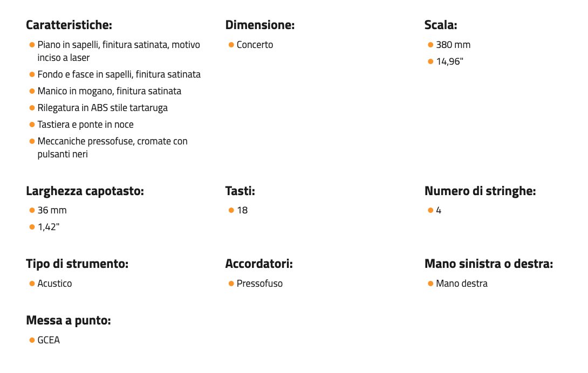Viewport: 588px width, 373px height.
Task: Click the "Larghezza capotasto:" heading
Action: pos(85,191)
